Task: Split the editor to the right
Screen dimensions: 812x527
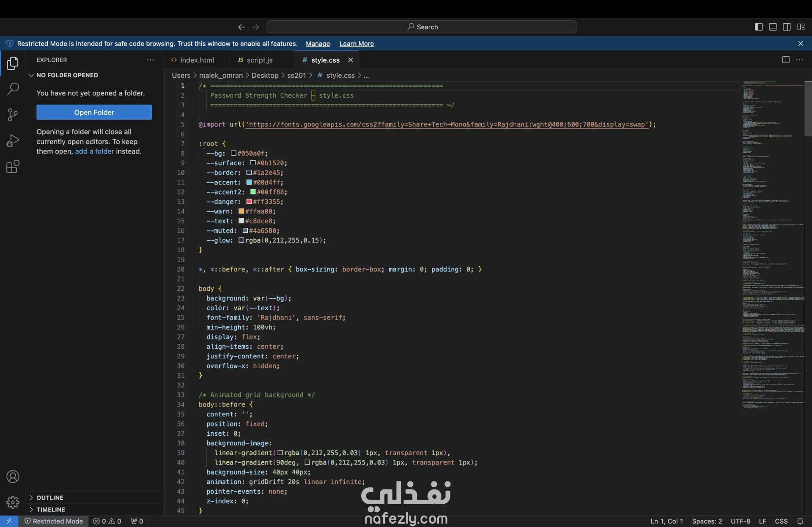Action: (x=786, y=60)
